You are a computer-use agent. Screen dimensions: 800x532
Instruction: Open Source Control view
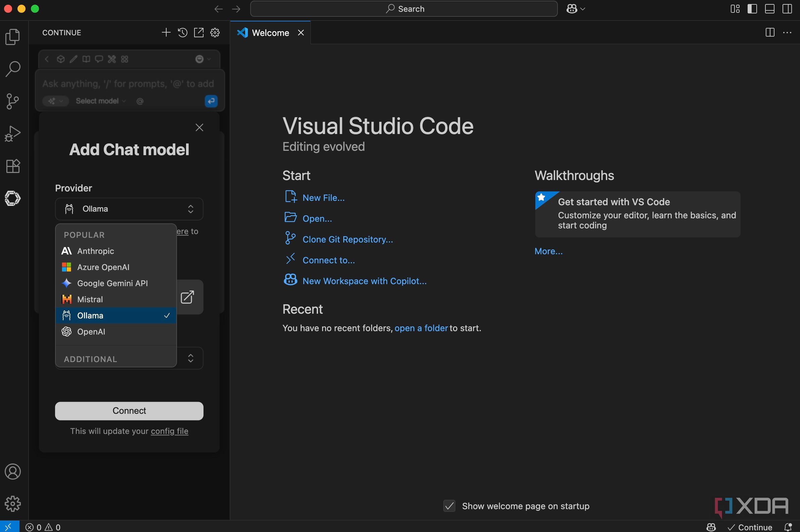point(13,101)
